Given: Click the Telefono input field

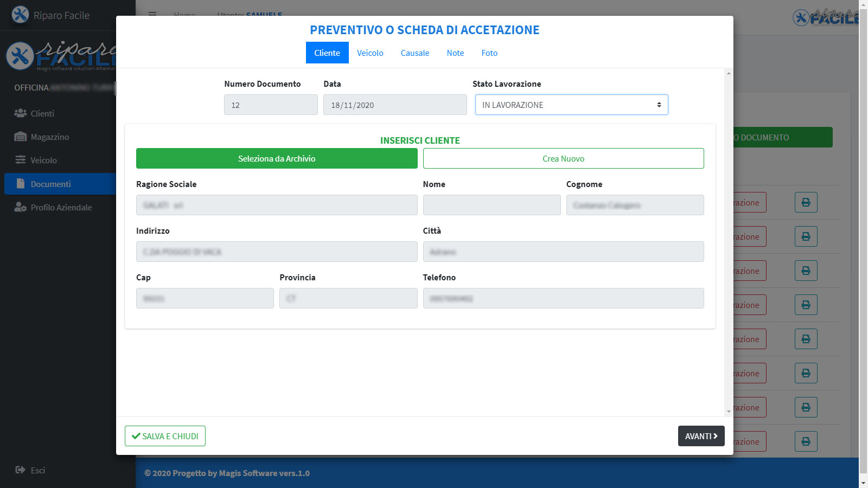Looking at the screenshot, I should [563, 298].
